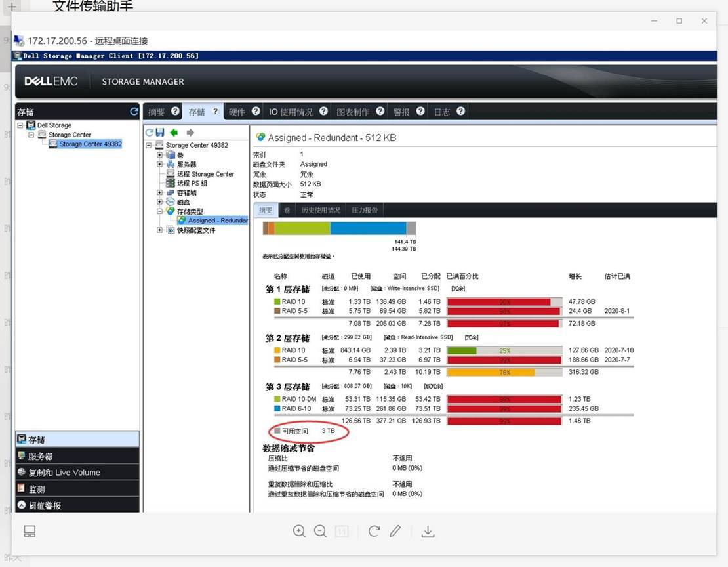Image resolution: width=728 pixels, height=567 pixels.
Task: Open the 服务器 navigation button
Action: [x=77, y=456]
